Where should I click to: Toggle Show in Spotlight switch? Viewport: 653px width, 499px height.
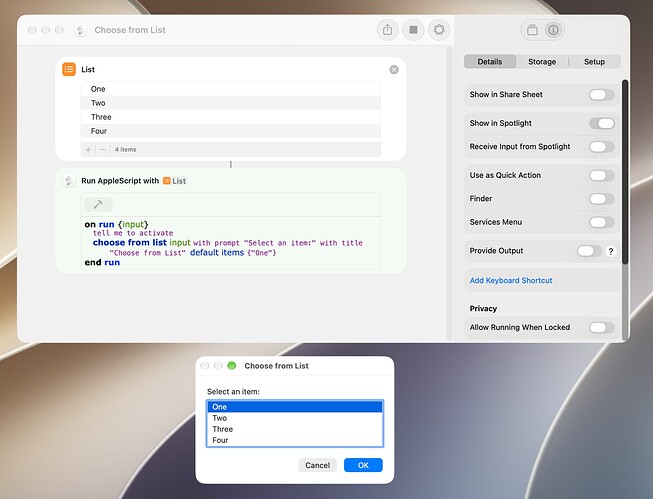point(601,123)
